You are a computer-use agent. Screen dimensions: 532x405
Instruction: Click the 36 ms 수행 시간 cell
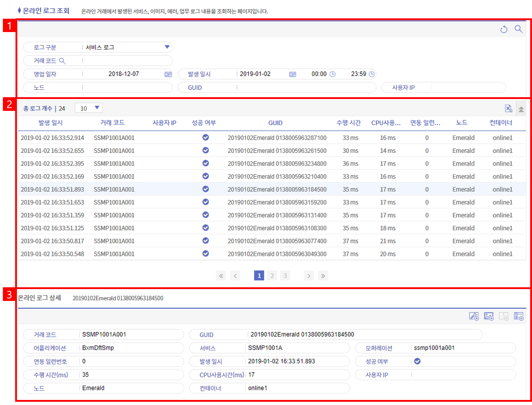click(x=350, y=164)
